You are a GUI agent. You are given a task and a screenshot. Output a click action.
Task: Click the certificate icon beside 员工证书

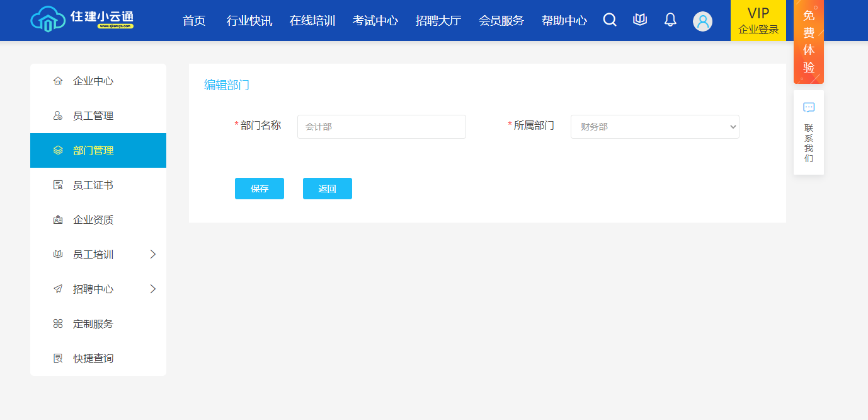pos(58,185)
